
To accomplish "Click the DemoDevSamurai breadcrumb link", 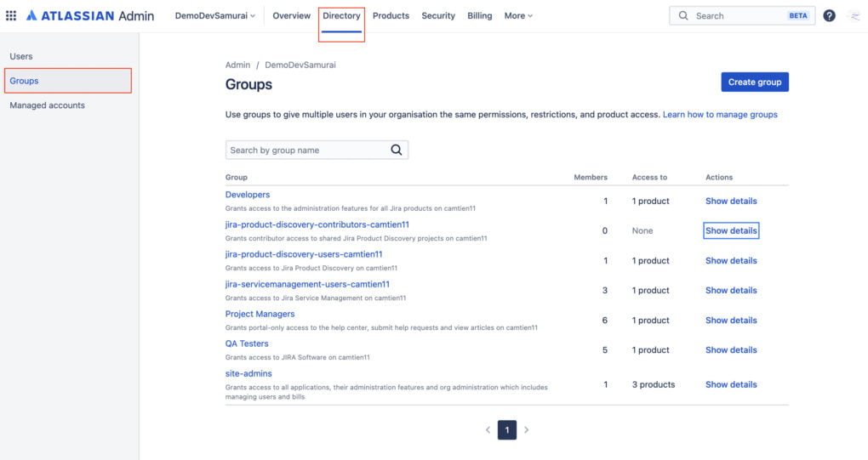I will click(x=300, y=65).
